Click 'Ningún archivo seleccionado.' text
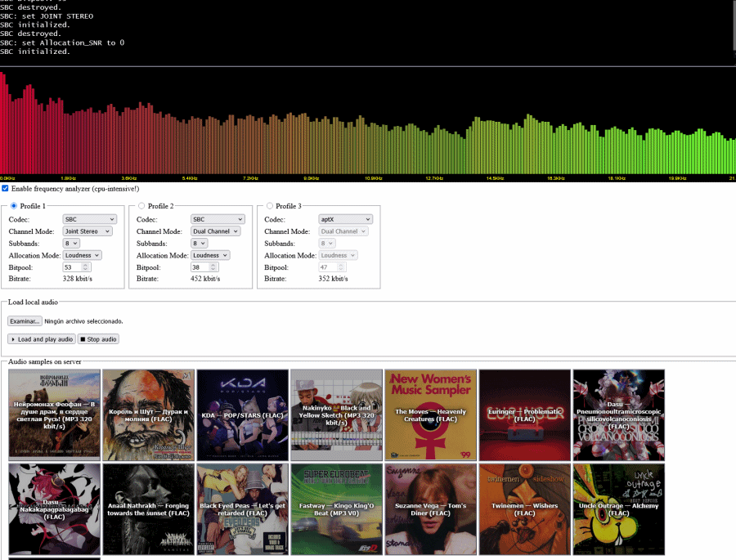 pyautogui.click(x=83, y=321)
